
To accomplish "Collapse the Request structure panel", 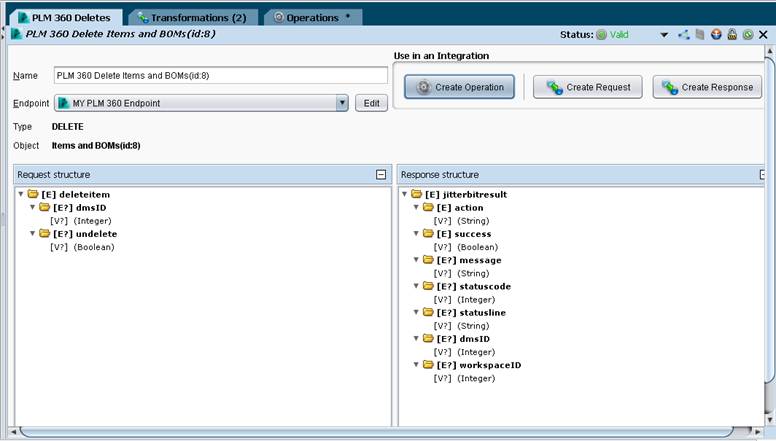I will [381, 174].
